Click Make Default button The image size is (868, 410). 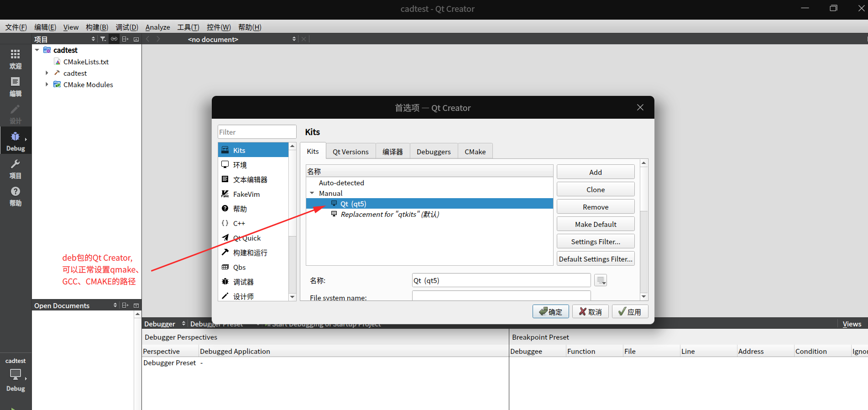(596, 224)
